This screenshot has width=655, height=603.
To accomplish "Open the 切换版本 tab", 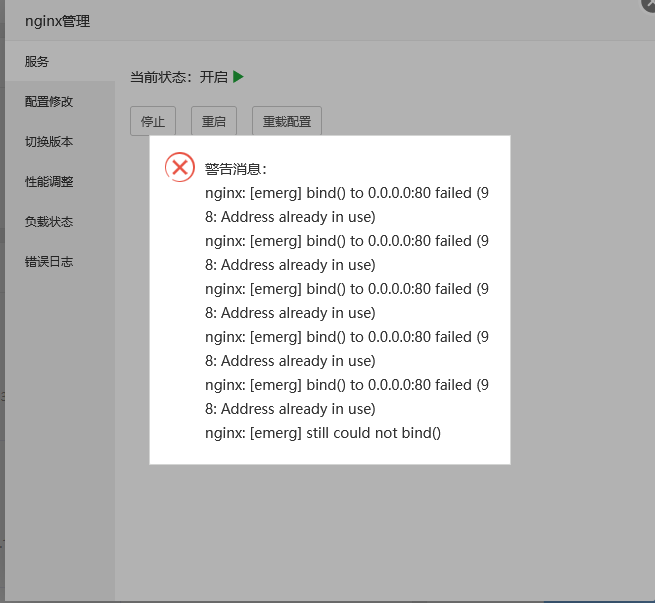I will tap(60, 142).
